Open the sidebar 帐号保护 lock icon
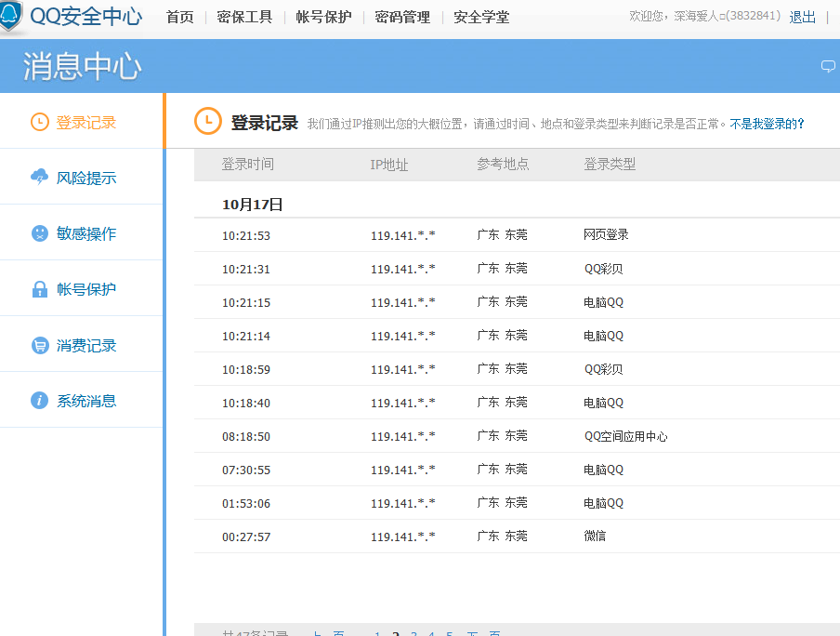Viewport: 840px width, 636px height. pos(40,289)
